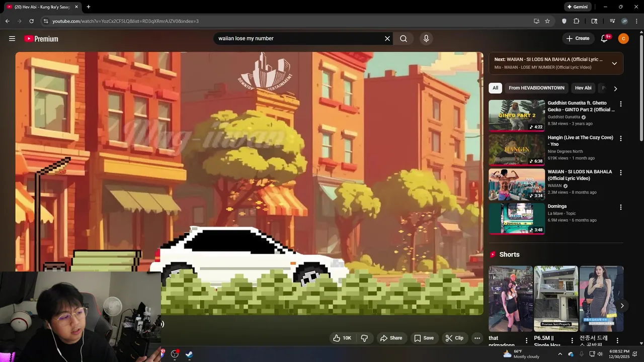Create a Clip of the video
644x362 pixels.
454,338
